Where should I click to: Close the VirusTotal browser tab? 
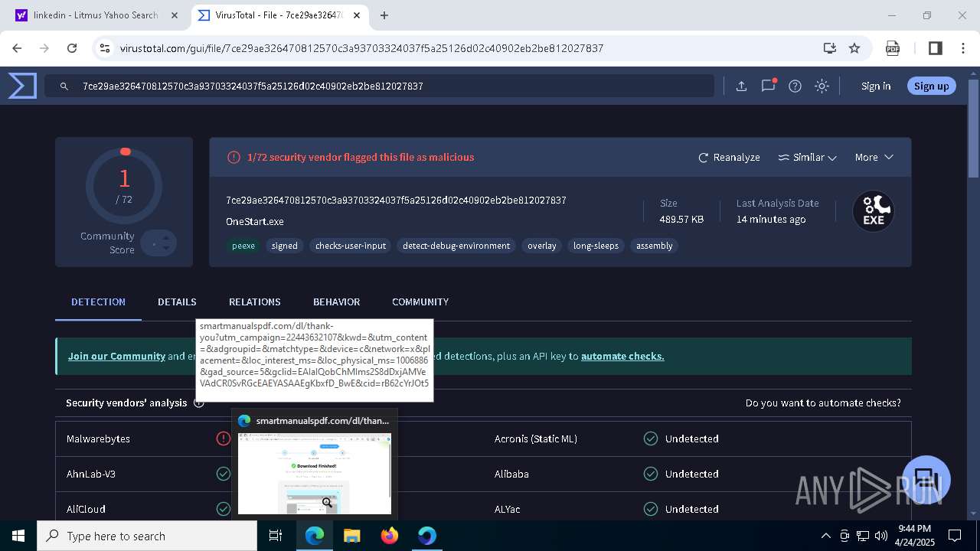coord(357,15)
